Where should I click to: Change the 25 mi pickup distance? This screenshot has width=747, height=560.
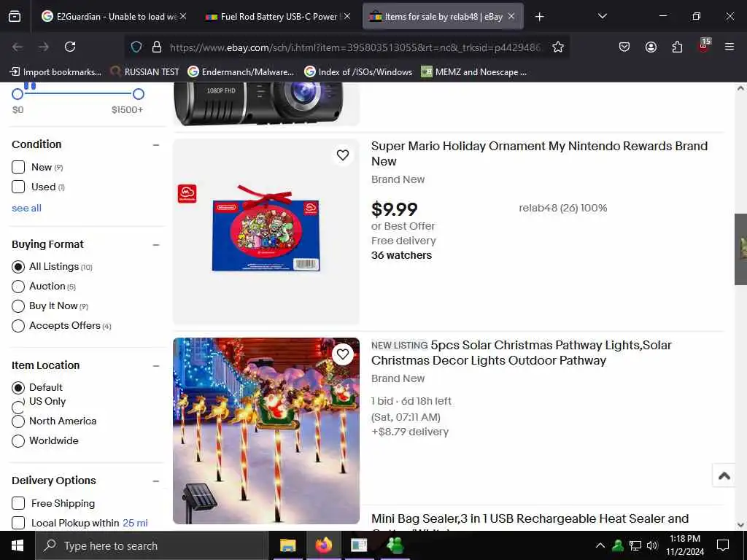coord(135,523)
